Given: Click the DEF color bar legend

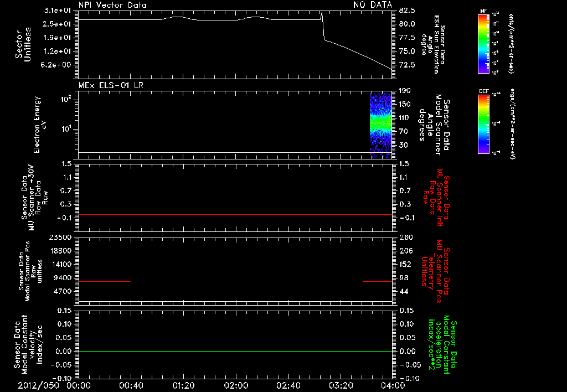Looking at the screenshot, I should (484, 123).
